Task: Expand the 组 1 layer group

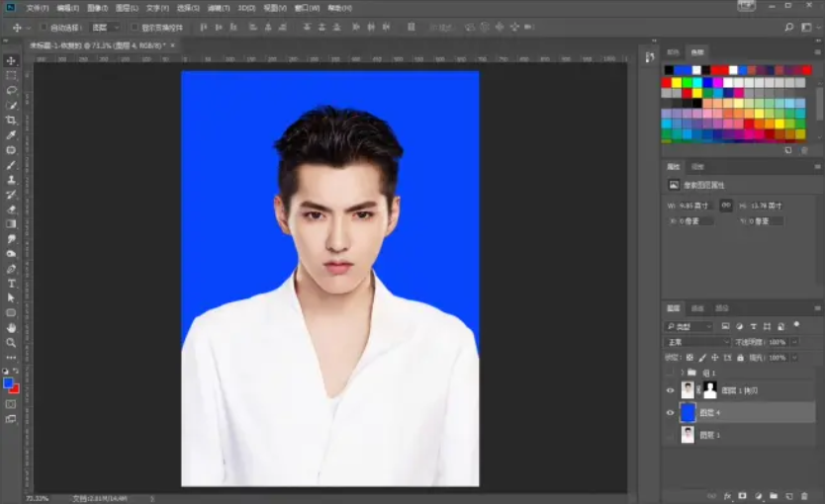Action: click(x=680, y=372)
